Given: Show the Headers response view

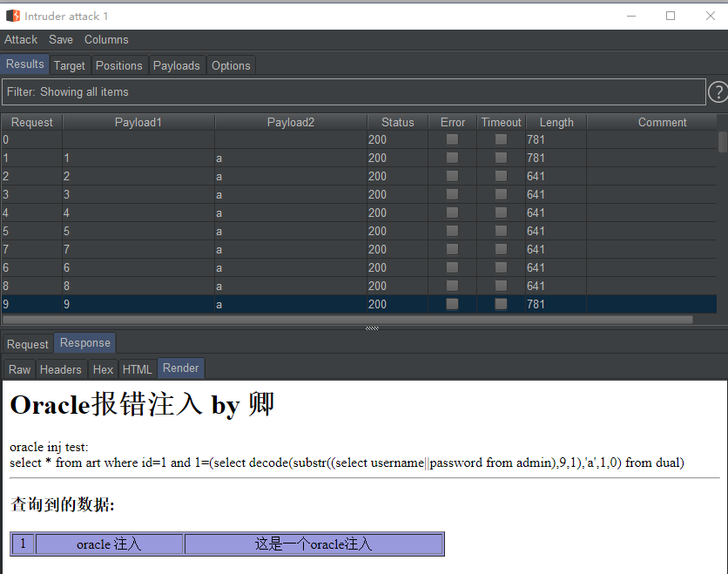Looking at the screenshot, I should pyautogui.click(x=61, y=369).
